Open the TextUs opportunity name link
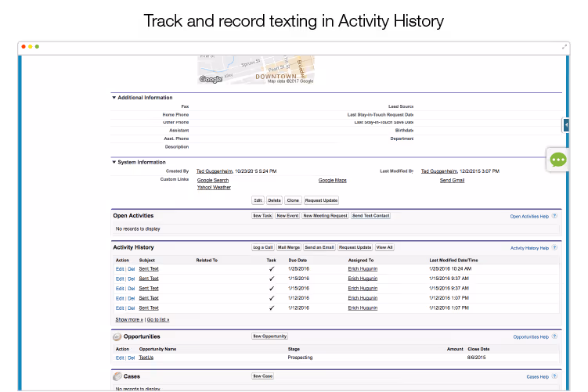 (146, 358)
